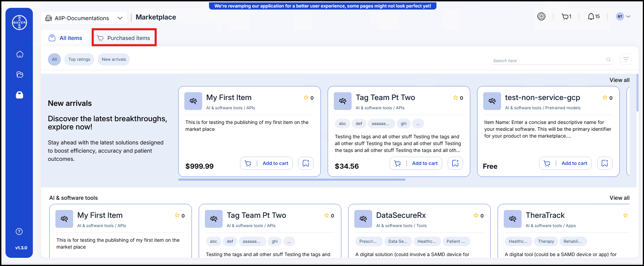The height and width of the screenshot is (266, 644).
Task: Open the notifications bell showing 15
Action: pyautogui.click(x=594, y=16)
